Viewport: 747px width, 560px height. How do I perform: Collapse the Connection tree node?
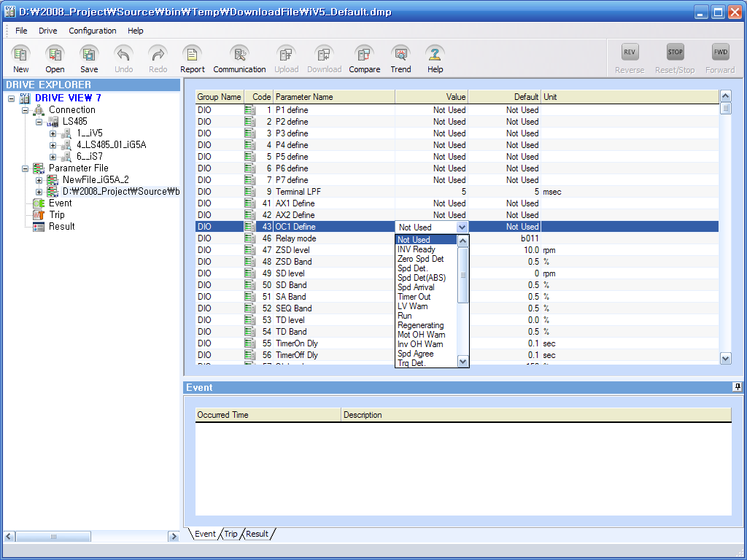[x=26, y=110]
